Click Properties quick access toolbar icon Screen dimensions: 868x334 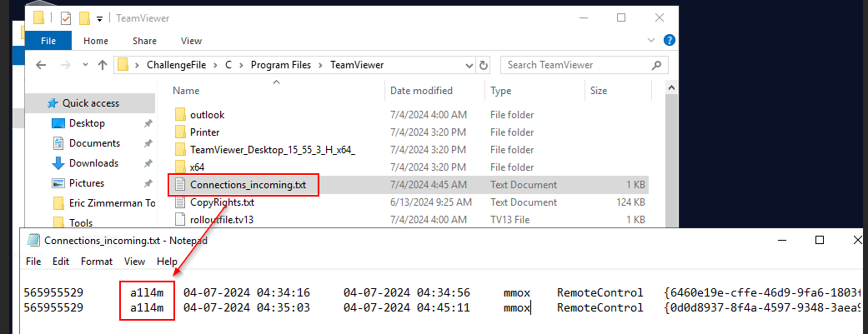click(x=65, y=17)
